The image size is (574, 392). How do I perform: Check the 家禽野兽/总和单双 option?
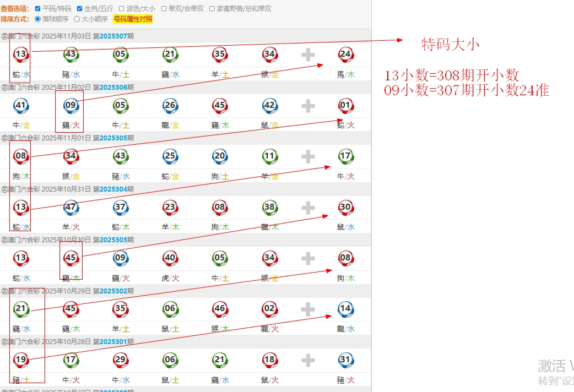(212, 9)
